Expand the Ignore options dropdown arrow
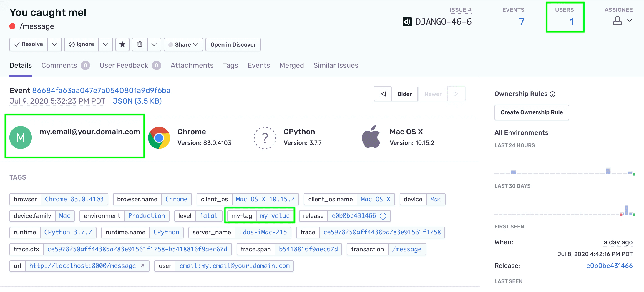Viewport: 644px width, 292px height. pyautogui.click(x=106, y=44)
